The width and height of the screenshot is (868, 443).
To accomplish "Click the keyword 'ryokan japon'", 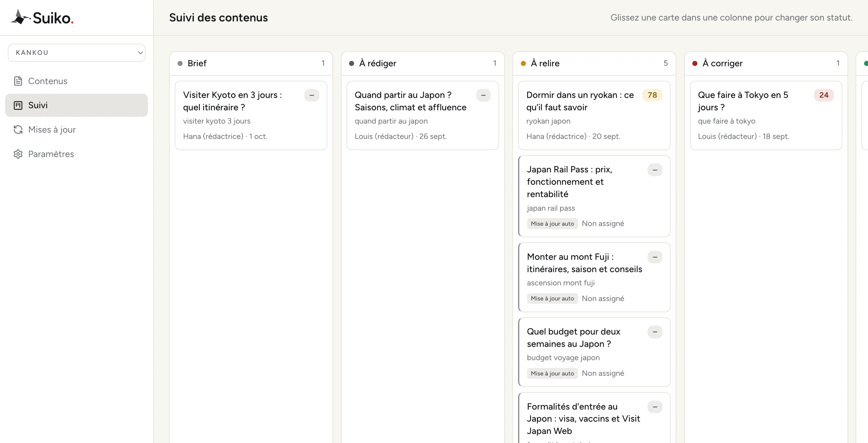I will point(548,121).
